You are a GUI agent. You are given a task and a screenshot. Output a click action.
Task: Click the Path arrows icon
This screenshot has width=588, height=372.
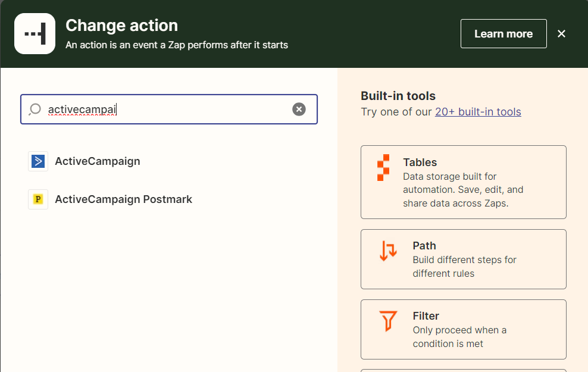388,251
